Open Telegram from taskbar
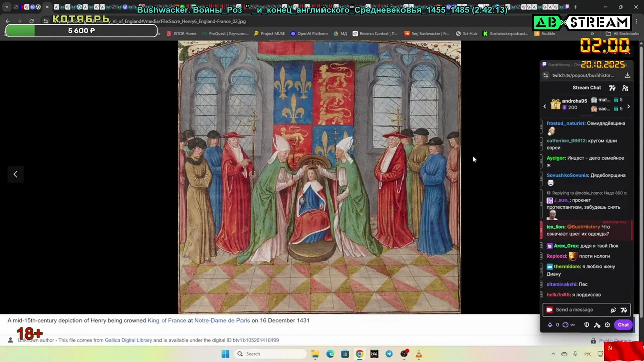This screenshot has width=644, height=362. coord(389,354)
